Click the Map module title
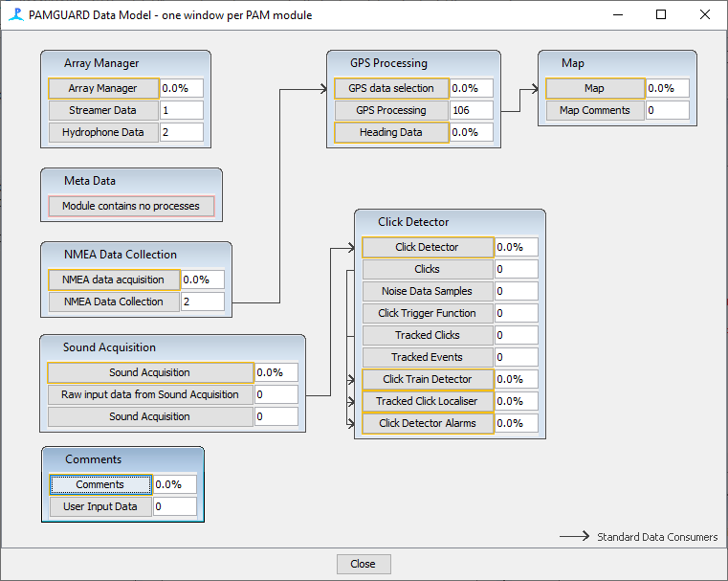Screen dimensions: 728x581 572,63
